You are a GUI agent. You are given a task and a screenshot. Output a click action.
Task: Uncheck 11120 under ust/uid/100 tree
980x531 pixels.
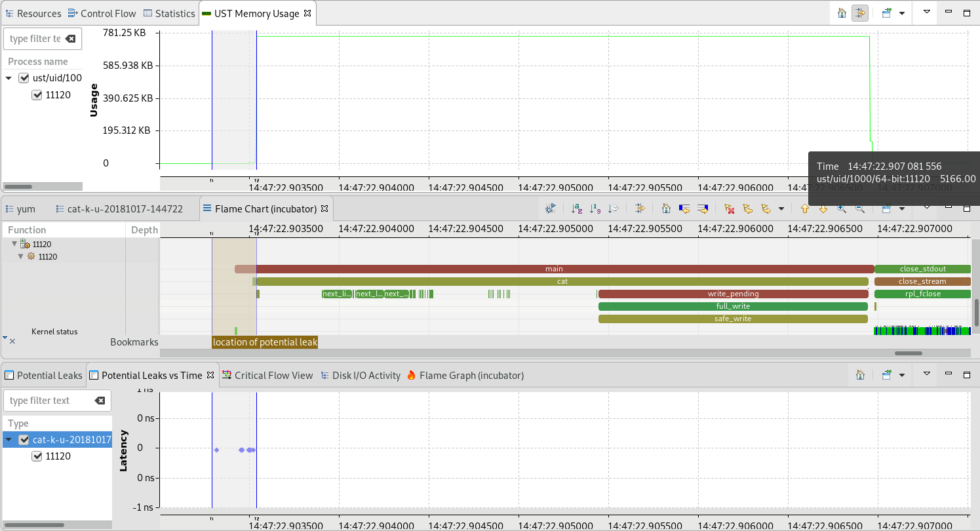(37, 95)
